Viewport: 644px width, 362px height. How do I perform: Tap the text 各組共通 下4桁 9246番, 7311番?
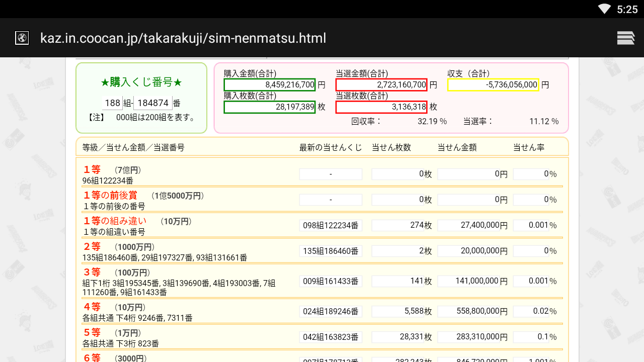click(x=137, y=318)
